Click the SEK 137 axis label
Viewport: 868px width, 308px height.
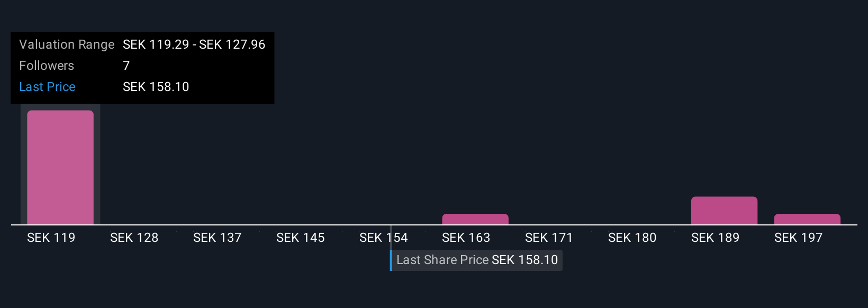(x=218, y=238)
